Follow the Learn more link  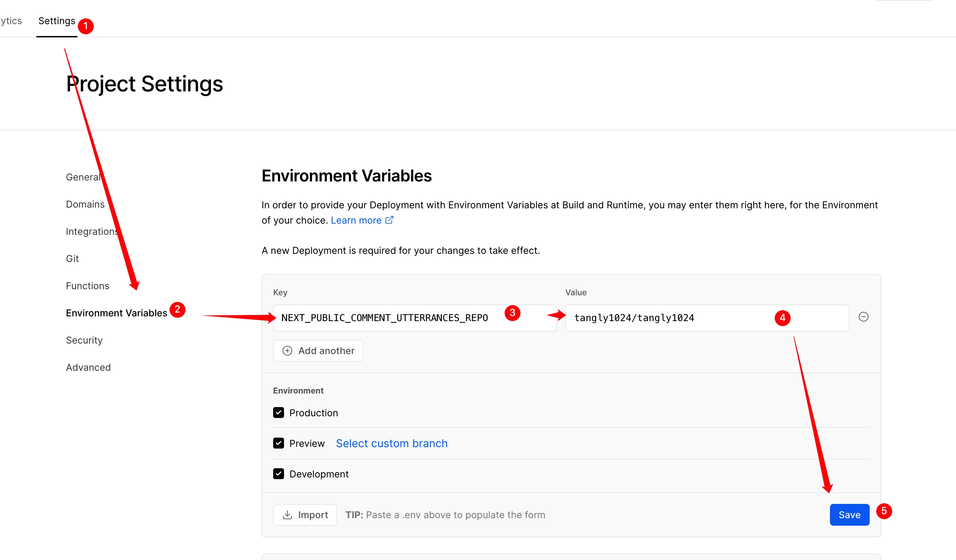click(356, 220)
